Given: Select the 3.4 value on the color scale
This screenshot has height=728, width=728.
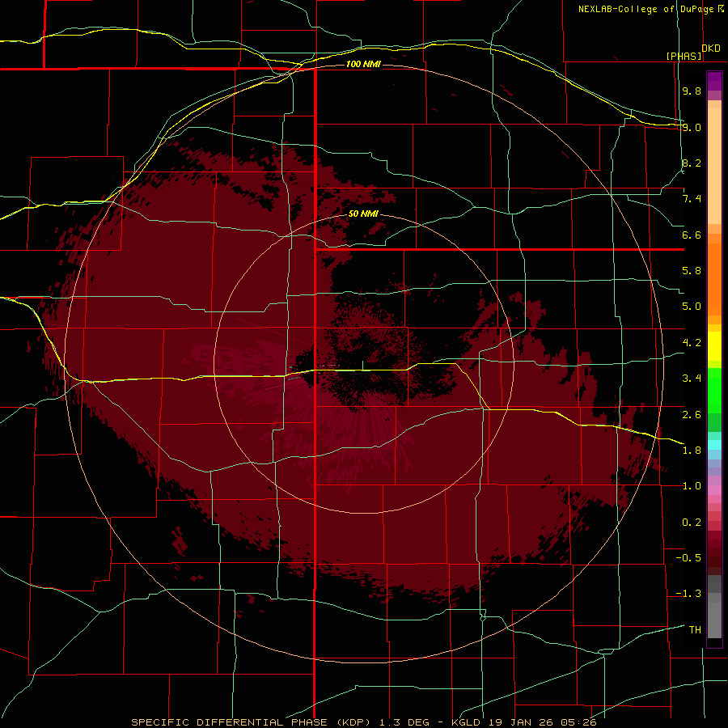Looking at the screenshot, I should point(692,379).
